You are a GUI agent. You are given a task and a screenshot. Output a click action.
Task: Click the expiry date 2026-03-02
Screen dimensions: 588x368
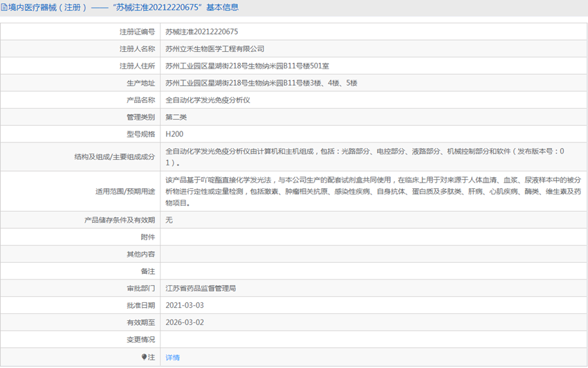click(185, 322)
